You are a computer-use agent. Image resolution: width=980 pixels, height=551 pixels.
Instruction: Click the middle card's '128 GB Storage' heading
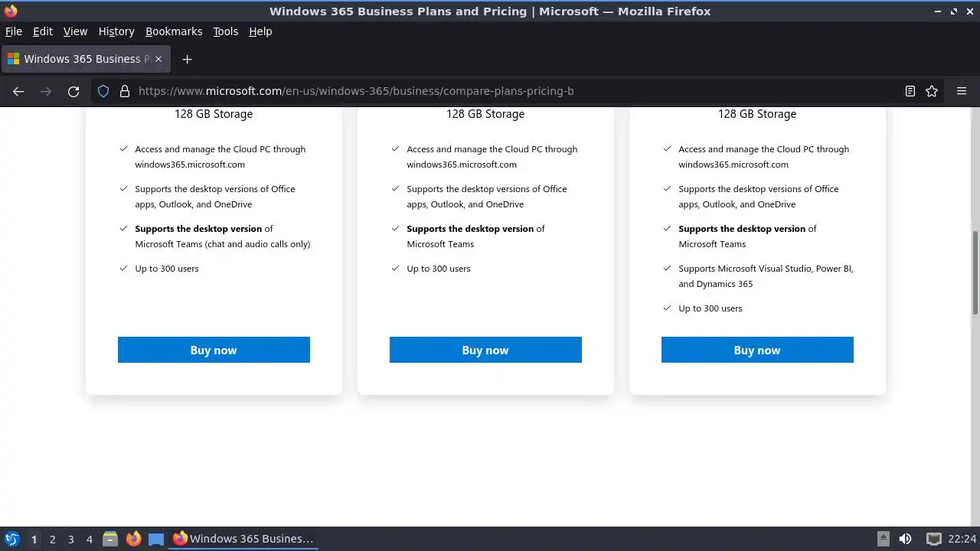[485, 114]
